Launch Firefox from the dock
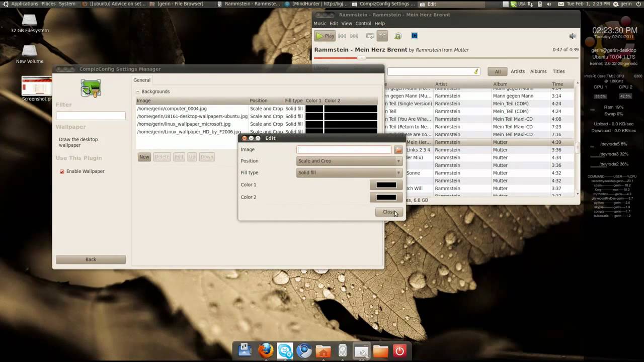The image size is (644, 362). (x=266, y=350)
